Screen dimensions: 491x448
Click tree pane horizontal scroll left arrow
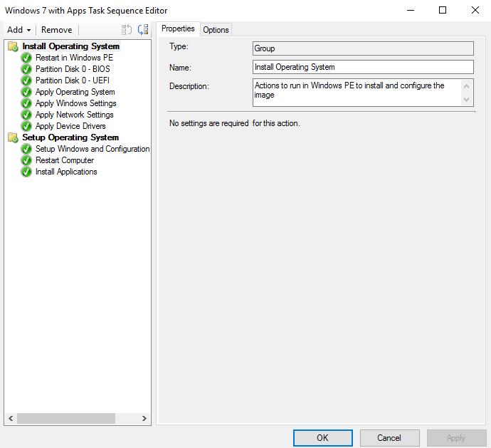(x=11, y=419)
